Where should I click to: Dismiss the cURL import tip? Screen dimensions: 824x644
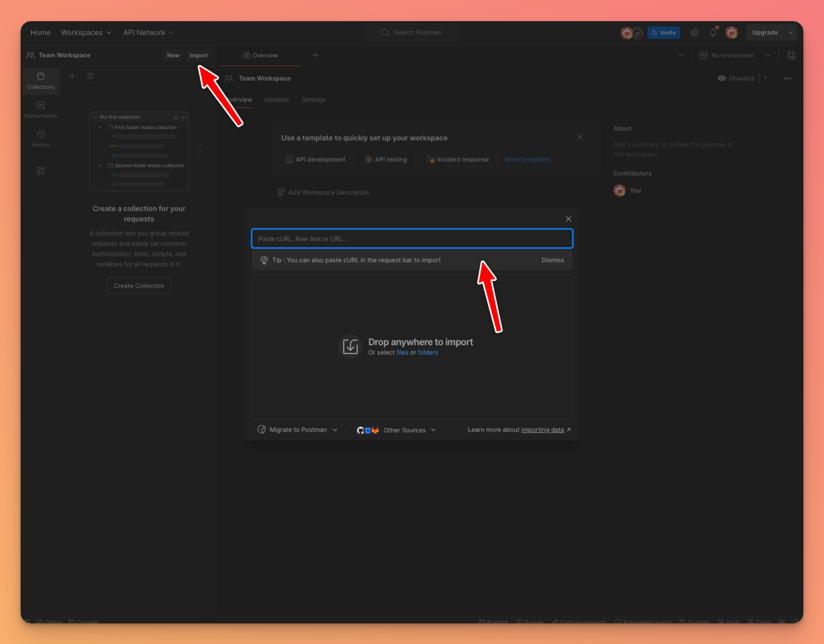click(x=552, y=260)
